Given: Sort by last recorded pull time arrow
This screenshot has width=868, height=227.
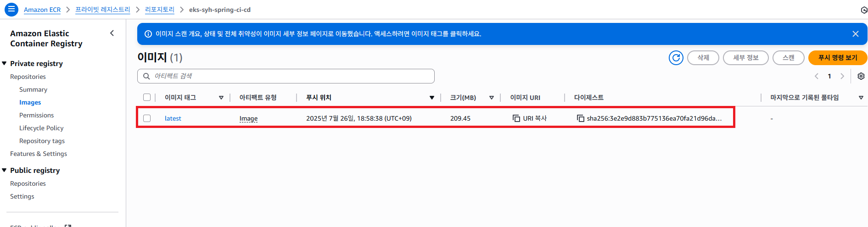Looking at the screenshot, I should point(861,98).
